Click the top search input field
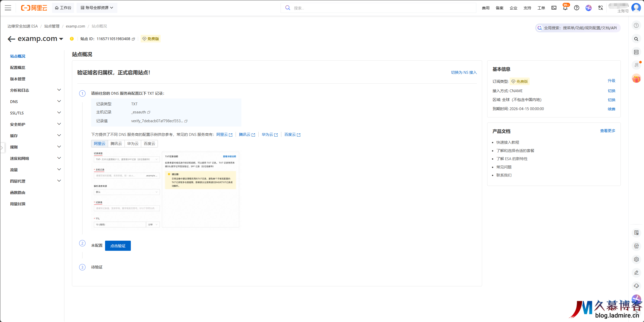The image size is (644, 322). coord(379,8)
